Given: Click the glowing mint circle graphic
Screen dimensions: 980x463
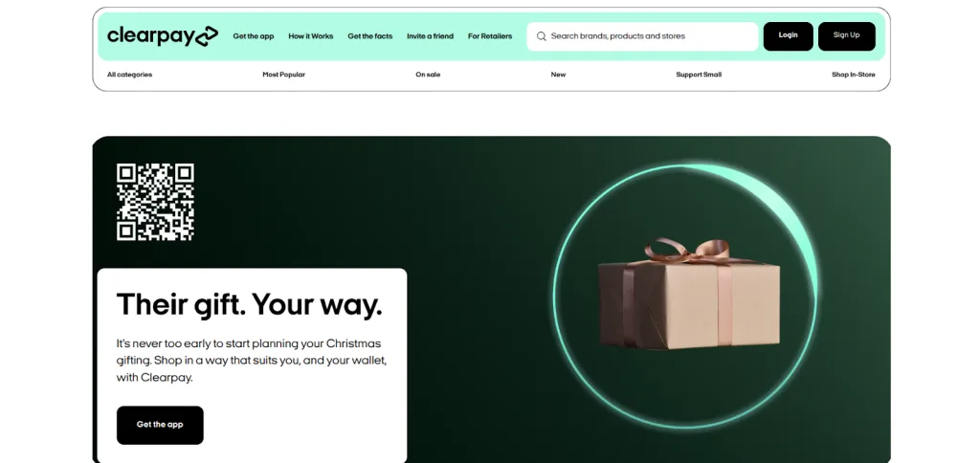Looking at the screenshot, I should pos(685,297).
